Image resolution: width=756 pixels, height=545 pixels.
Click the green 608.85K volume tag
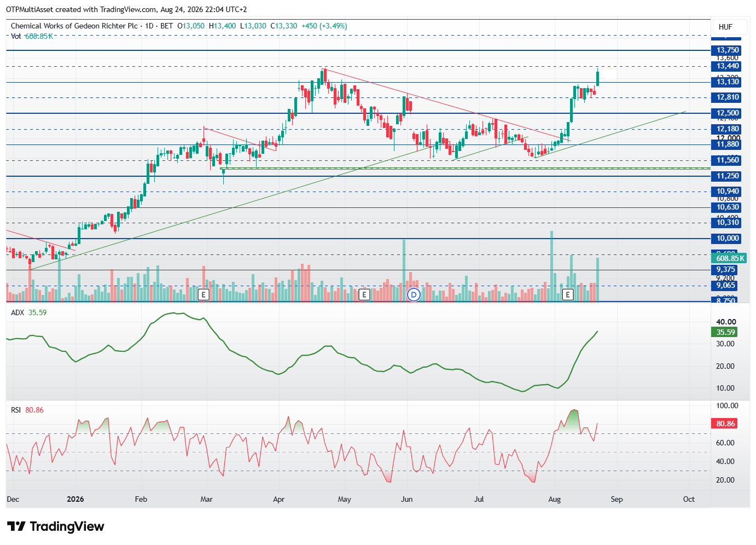coord(730,258)
